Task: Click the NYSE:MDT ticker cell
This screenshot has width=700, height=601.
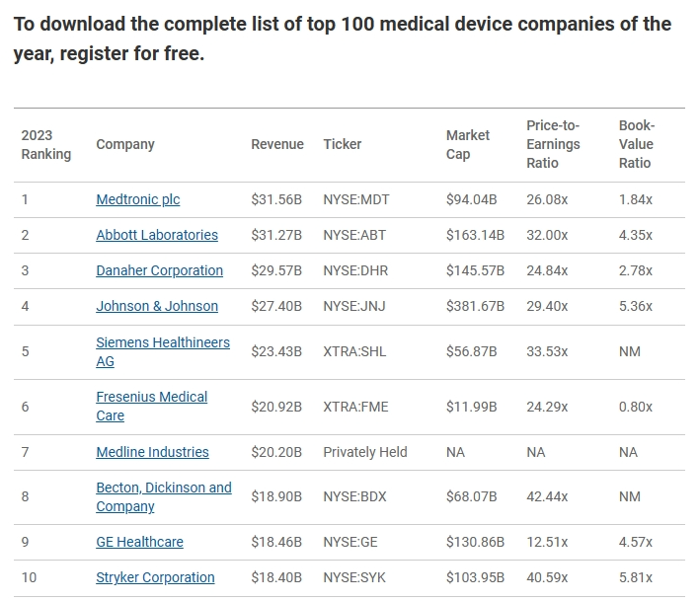Action: pos(356,199)
